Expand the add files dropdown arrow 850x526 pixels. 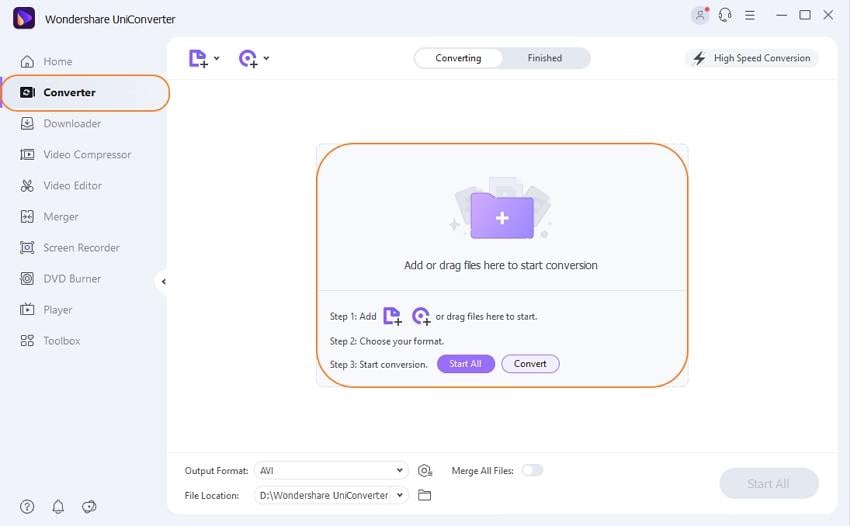[216, 58]
